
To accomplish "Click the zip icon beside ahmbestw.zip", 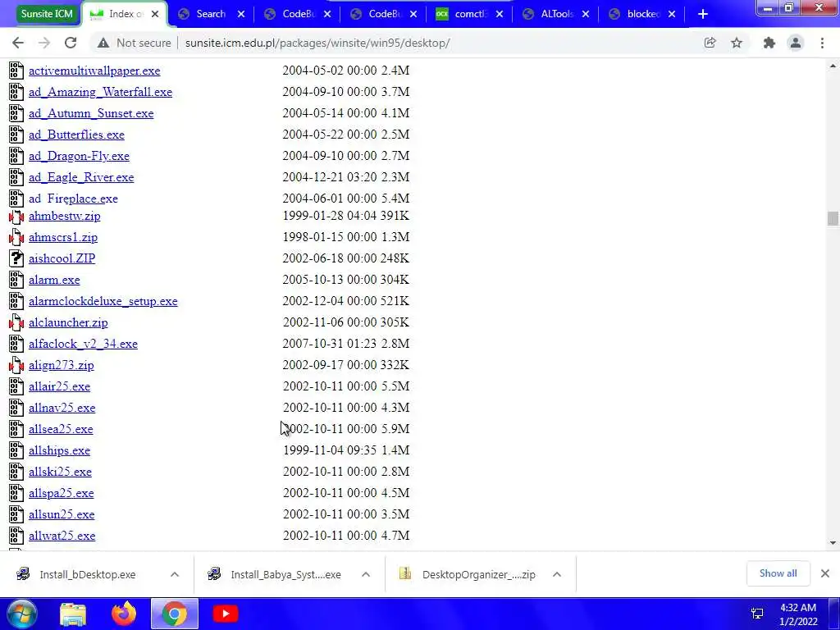I will coord(16,217).
